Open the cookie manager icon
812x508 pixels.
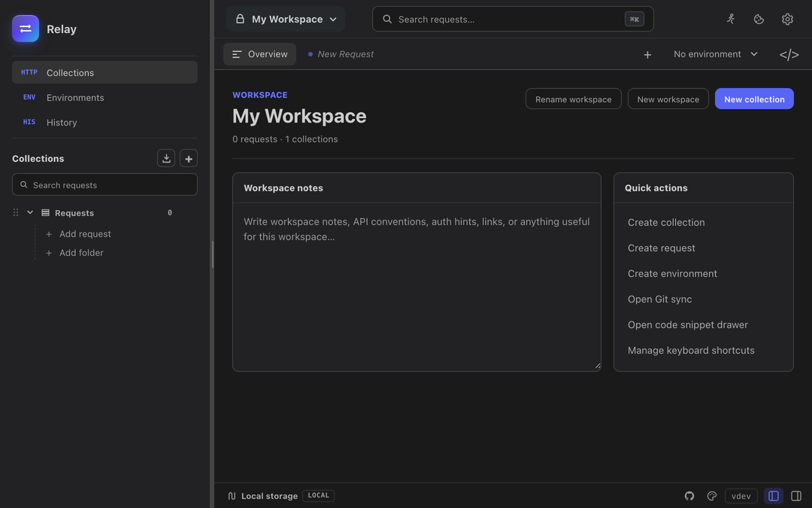pos(759,19)
